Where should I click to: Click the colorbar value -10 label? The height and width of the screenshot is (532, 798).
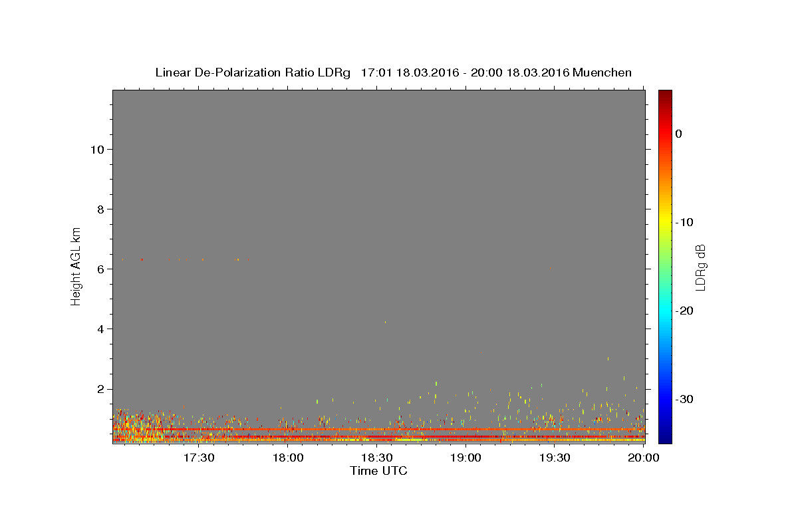tap(683, 222)
